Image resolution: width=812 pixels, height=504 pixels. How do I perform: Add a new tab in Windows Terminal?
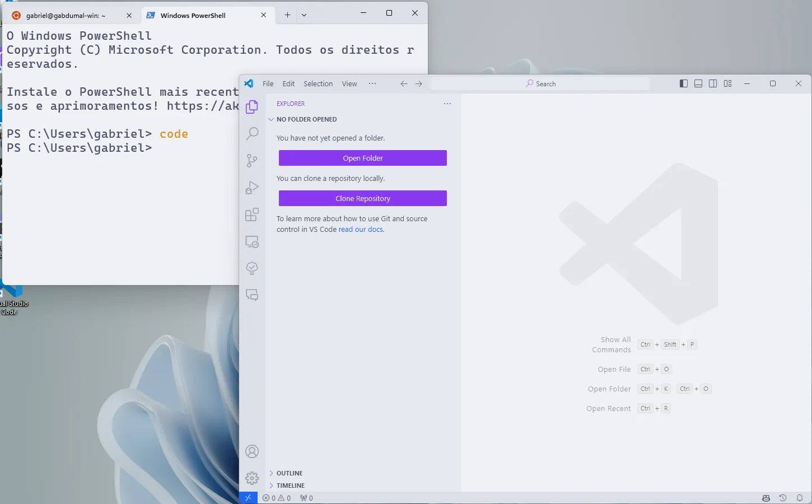point(287,15)
